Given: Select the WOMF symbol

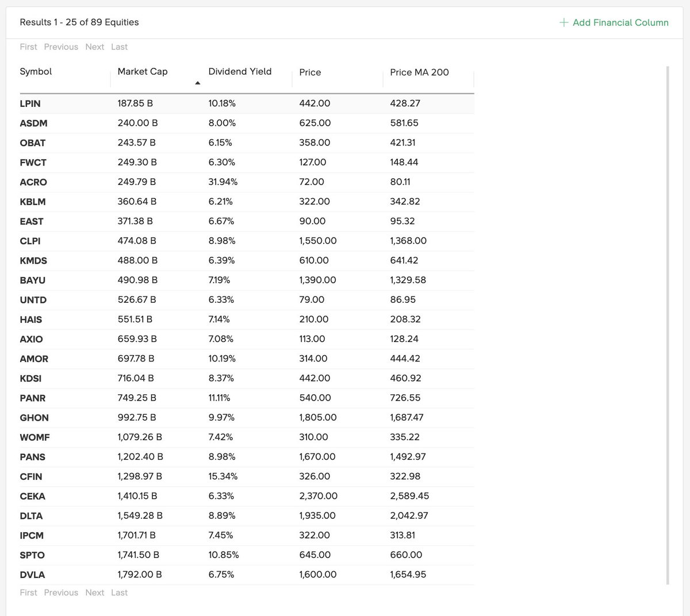Looking at the screenshot, I should (34, 437).
